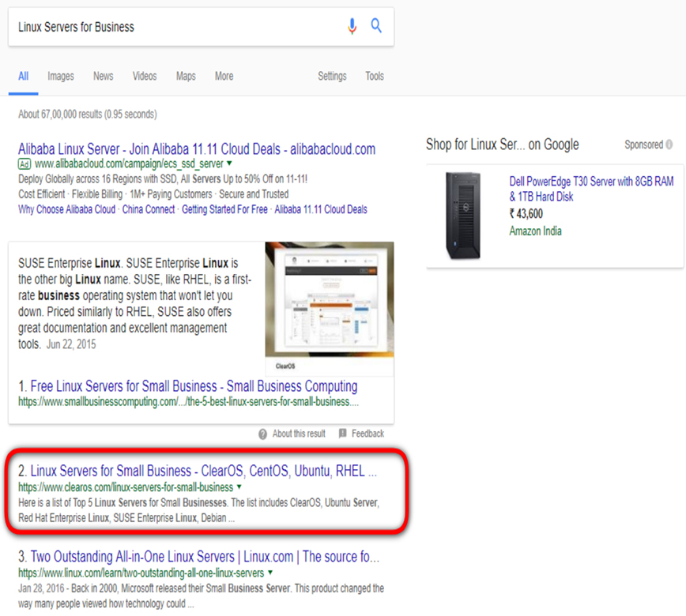Open Getting Started For Free sitelink
This screenshot has height=616, width=686.
tap(225, 209)
